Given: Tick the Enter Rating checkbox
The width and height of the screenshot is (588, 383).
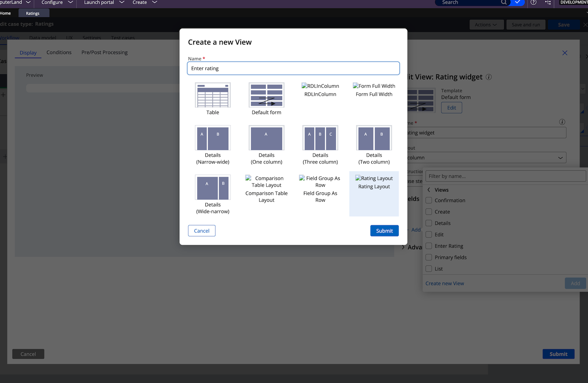Looking at the screenshot, I should [x=429, y=246].
